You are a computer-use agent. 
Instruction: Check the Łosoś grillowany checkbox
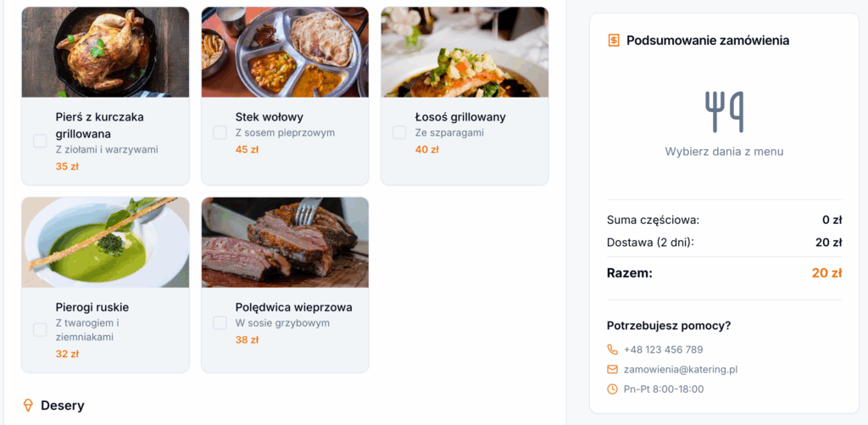click(x=399, y=132)
